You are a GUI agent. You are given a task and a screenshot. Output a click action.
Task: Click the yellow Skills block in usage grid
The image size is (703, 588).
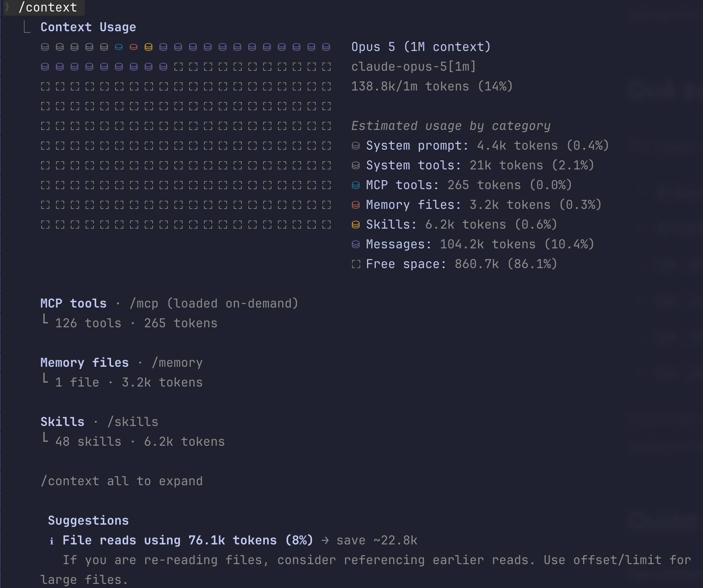148,47
